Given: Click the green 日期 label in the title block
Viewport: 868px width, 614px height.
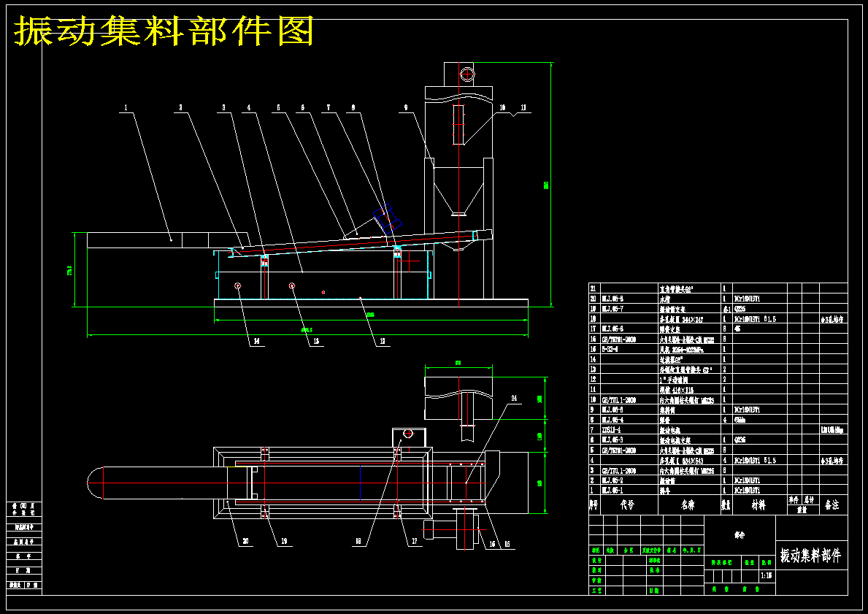Looking at the screenshot, I should pyautogui.click(x=654, y=591).
